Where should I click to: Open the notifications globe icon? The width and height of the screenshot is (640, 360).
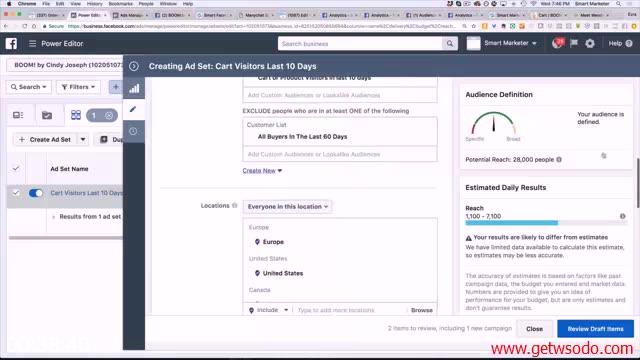click(x=557, y=43)
